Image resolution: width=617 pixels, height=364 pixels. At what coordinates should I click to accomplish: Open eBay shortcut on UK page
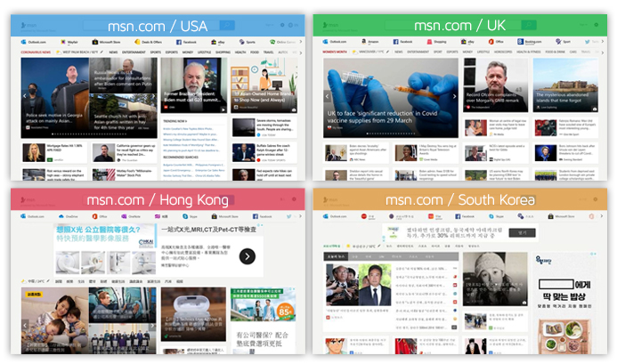pos(467,41)
